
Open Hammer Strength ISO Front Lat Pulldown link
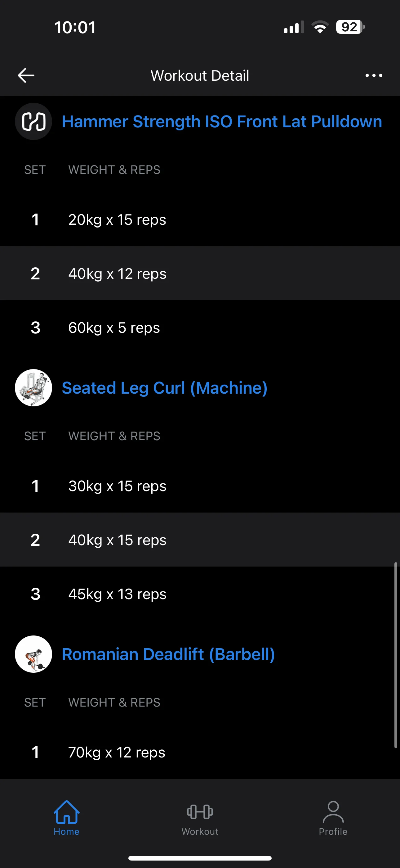(222, 122)
